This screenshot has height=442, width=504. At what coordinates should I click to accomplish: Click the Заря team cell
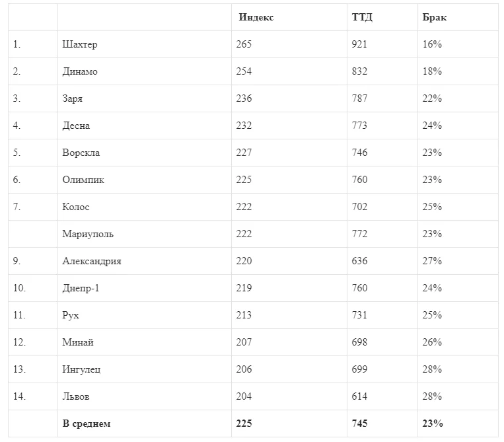[x=72, y=98]
